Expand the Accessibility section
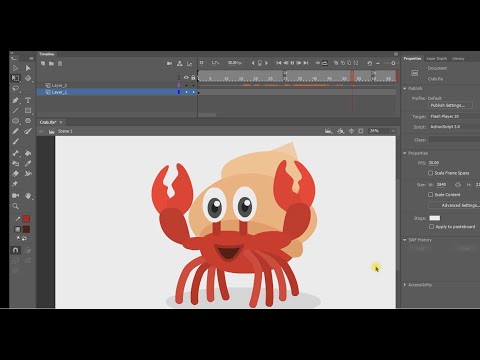 (405, 285)
